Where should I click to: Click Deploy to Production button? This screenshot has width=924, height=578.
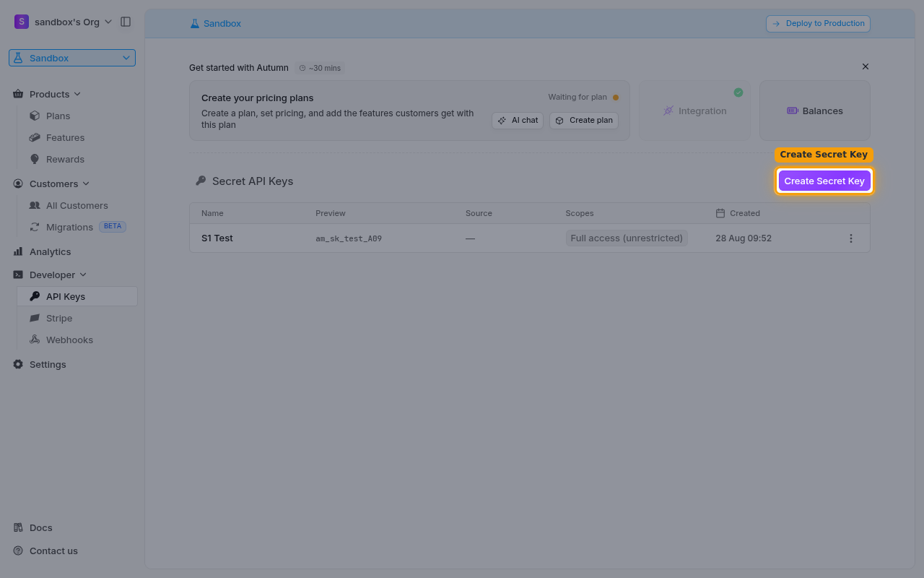(x=818, y=23)
